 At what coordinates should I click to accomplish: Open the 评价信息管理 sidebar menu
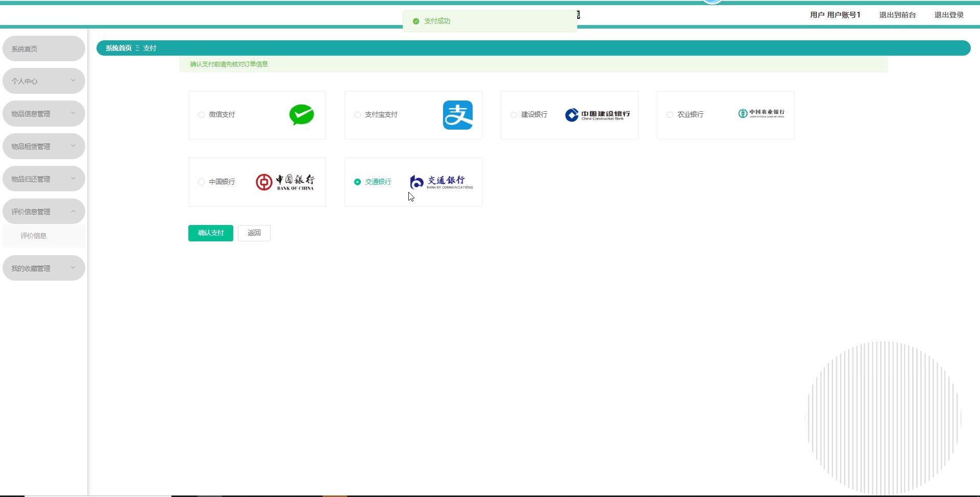[44, 212]
